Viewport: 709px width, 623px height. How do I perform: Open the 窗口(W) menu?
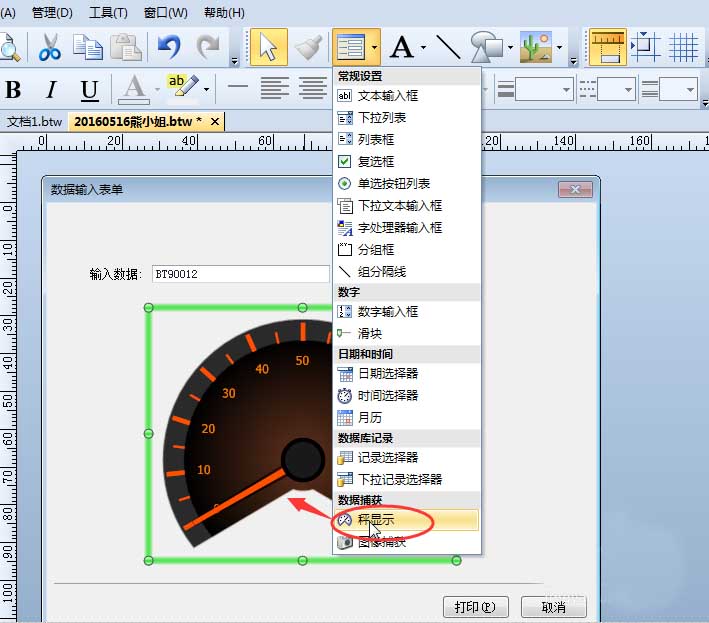pos(165,12)
